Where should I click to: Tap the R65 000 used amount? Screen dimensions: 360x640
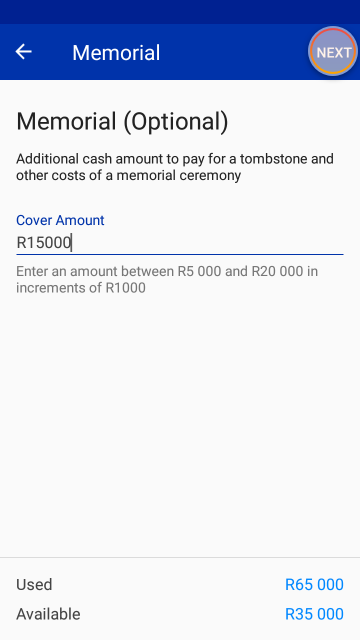pyautogui.click(x=314, y=584)
